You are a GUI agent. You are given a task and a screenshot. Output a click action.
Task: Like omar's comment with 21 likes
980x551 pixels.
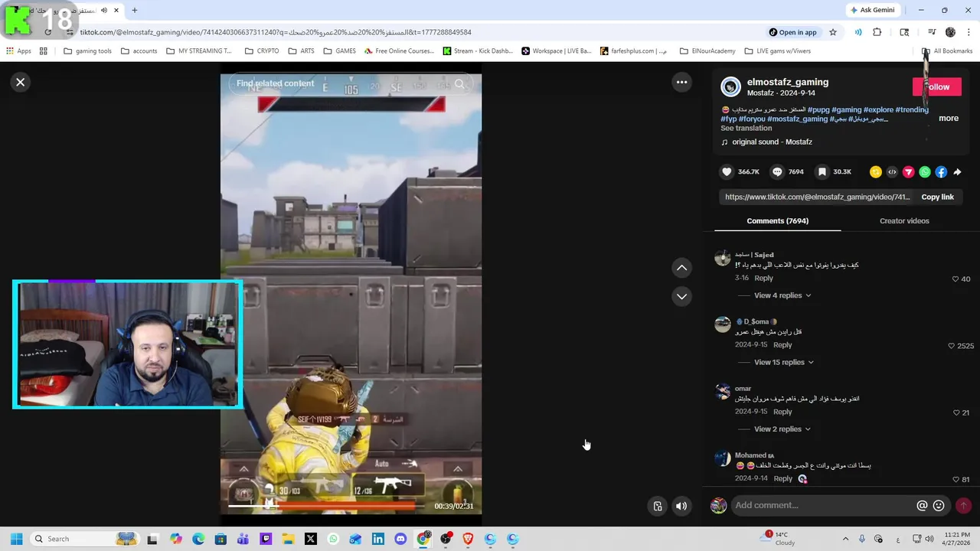[956, 412]
